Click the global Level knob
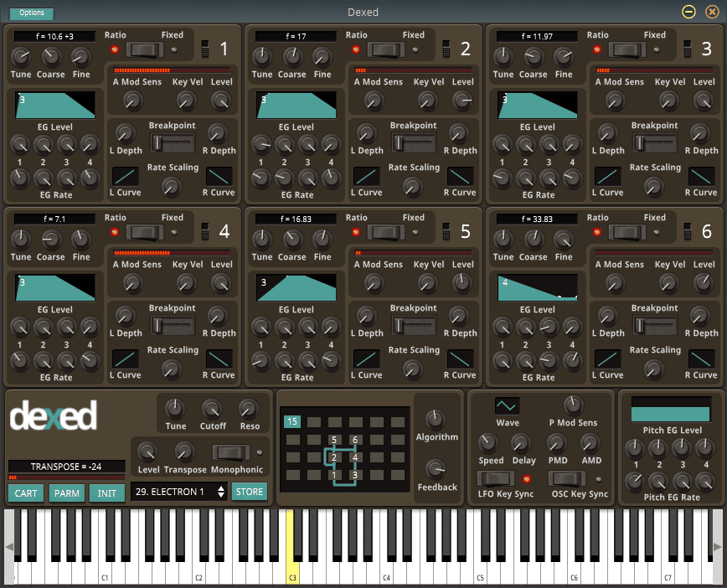This screenshot has height=588, width=727. 147,451
